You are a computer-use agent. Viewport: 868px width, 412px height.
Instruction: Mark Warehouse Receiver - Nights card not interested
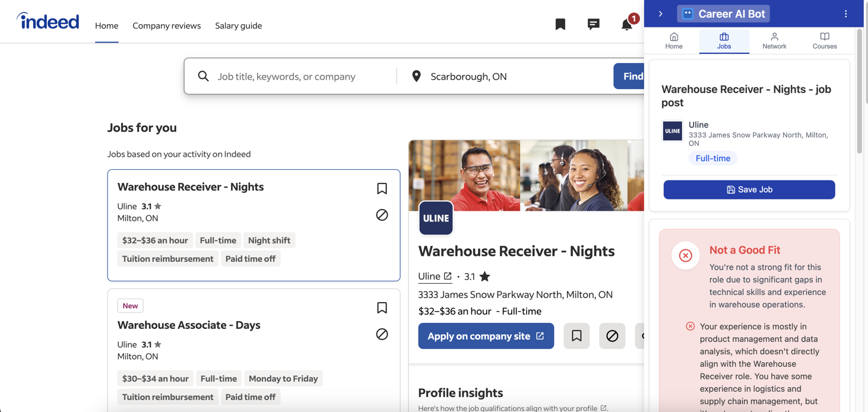coord(382,215)
